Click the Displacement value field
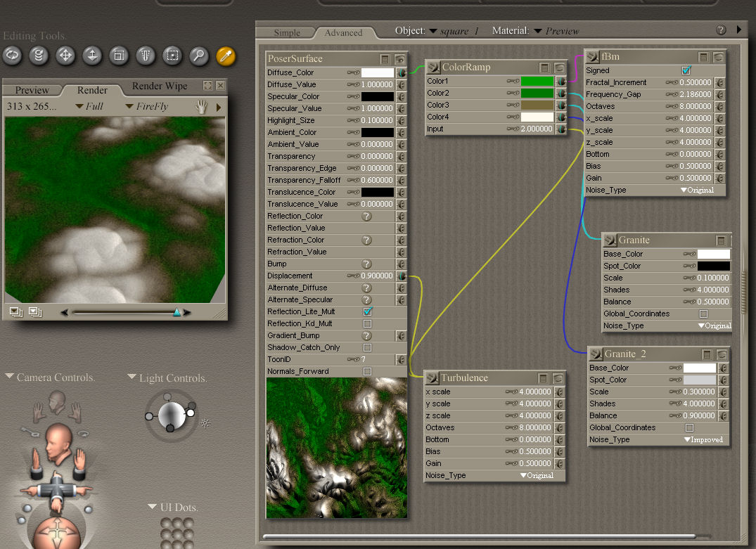The width and height of the screenshot is (756, 549). click(377, 276)
